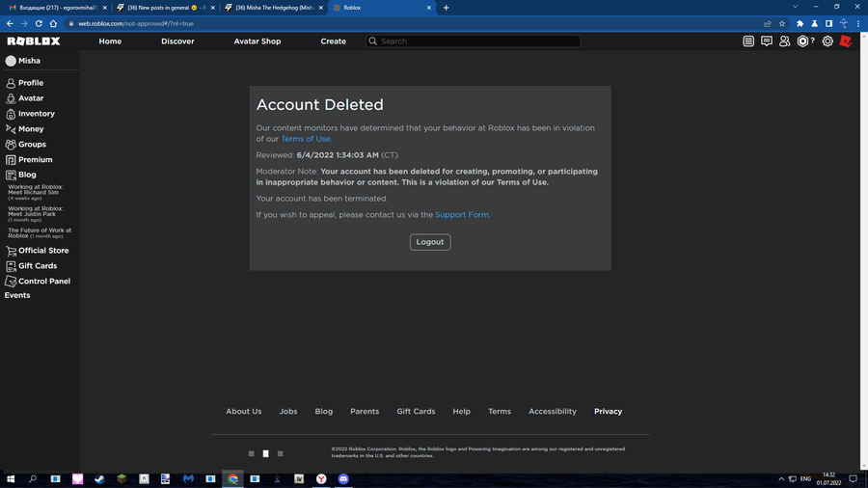Click the red Roblox extension icon
868x488 pixels.
pyautogui.click(x=845, y=41)
